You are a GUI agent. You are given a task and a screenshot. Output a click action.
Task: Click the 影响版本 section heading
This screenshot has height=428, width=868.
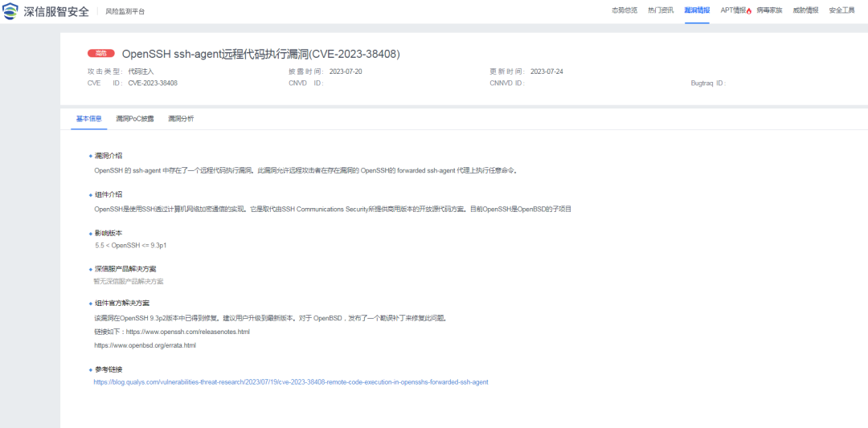tap(108, 233)
